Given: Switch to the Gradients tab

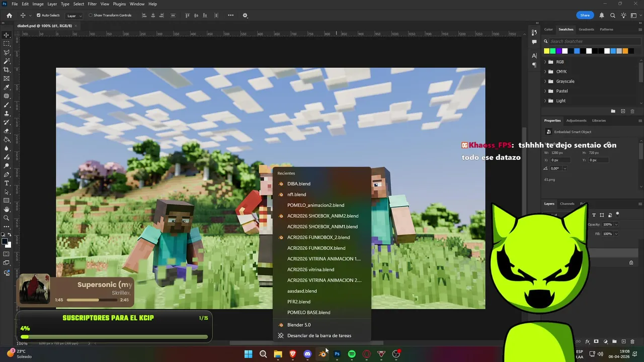Looking at the screenshot, I should tap(586, 29).
